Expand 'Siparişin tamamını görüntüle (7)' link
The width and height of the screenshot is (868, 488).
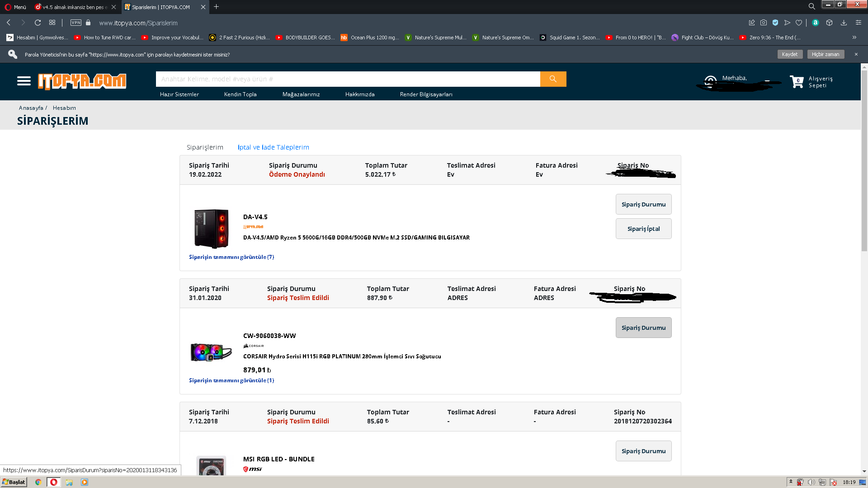coord(231,257)
